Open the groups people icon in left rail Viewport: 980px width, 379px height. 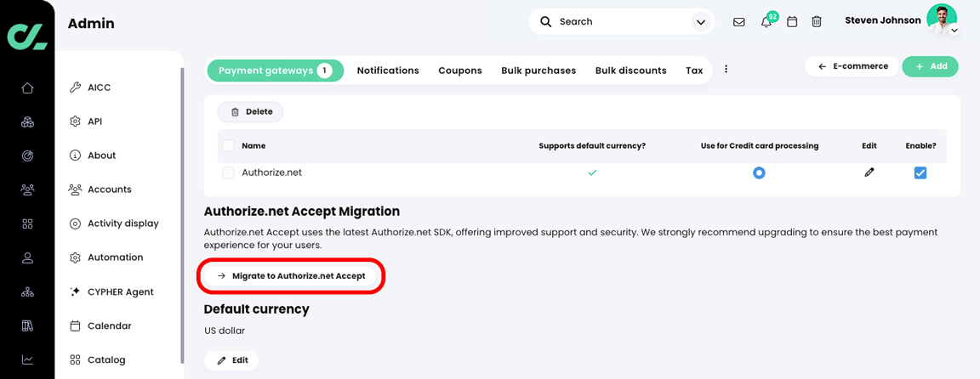tap(27, 189)
